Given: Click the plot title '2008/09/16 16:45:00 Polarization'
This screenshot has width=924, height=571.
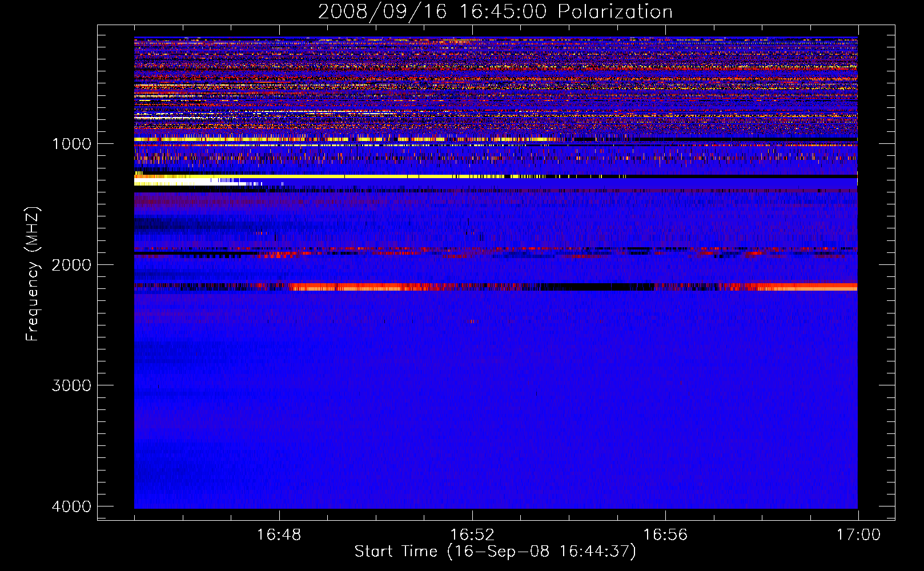Looking at the screenshot, I should (x=495, y=12).
